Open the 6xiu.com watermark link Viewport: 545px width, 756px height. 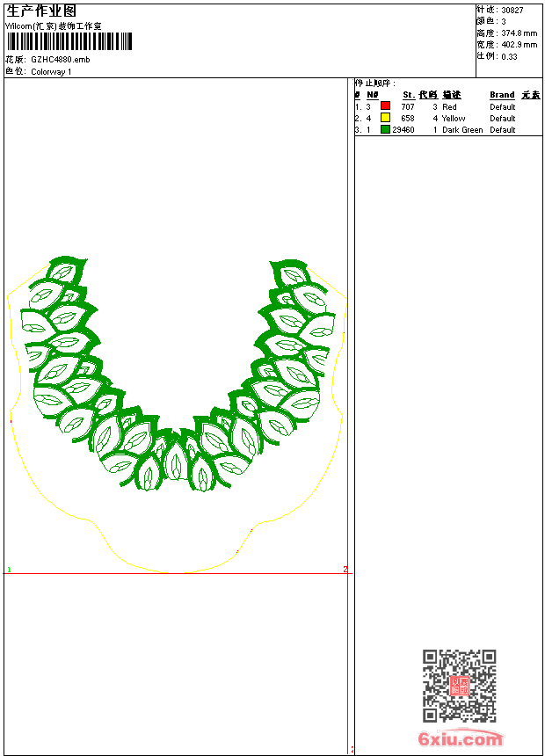click(461, 738)
